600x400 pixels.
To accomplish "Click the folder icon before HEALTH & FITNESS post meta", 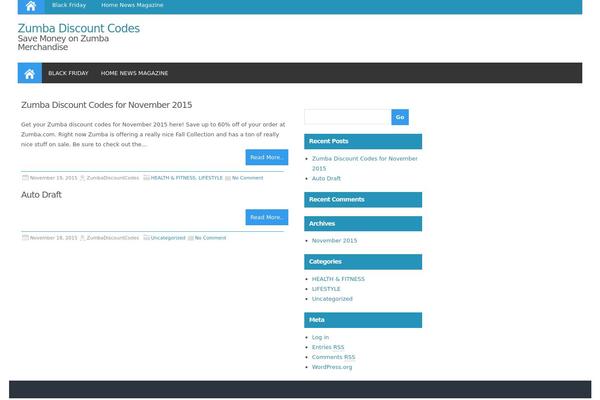I will click(x=146, y=178).
